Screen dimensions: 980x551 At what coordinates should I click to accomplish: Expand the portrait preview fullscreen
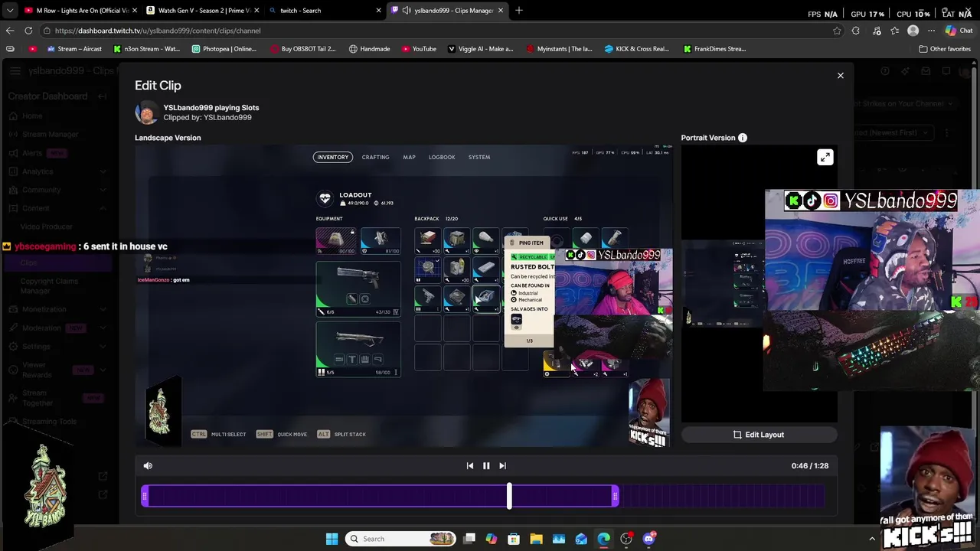pos(825,157)
